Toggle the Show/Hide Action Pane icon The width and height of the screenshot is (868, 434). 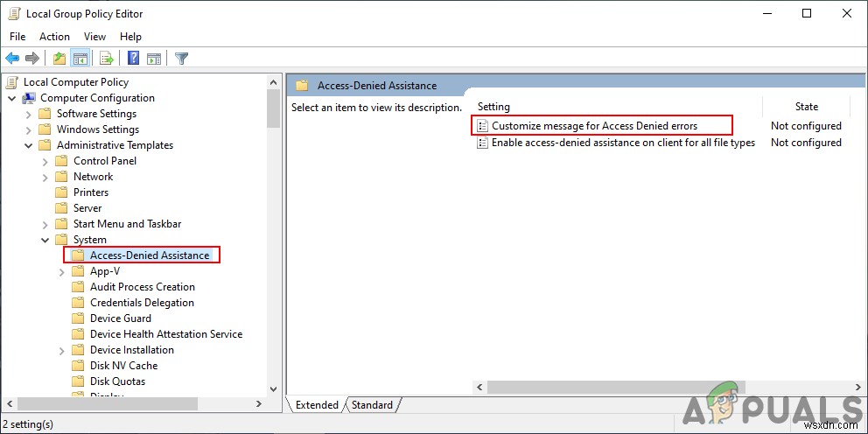pyautogui.click(x=155, y=58)
